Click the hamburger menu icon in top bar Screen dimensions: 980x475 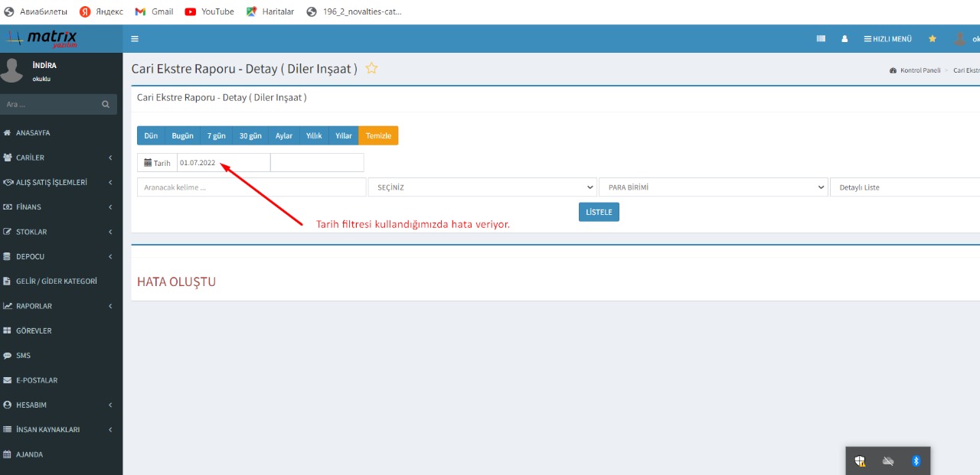point(135,39)
